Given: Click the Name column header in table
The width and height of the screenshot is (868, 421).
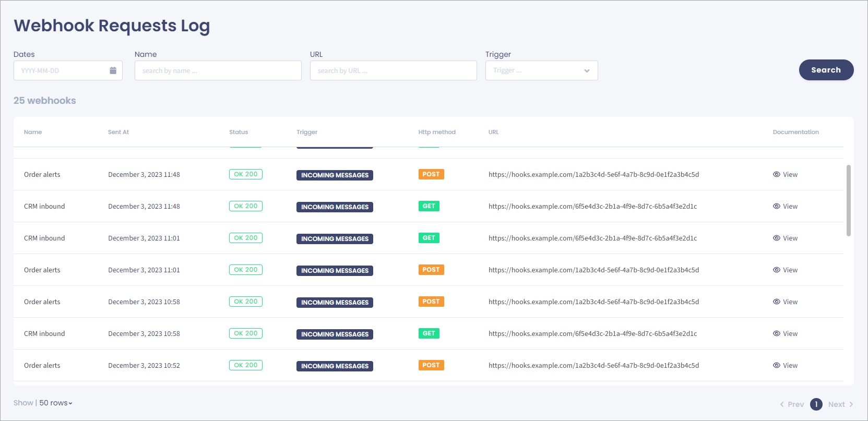Looking at the screenshot, I should [33, 132].
